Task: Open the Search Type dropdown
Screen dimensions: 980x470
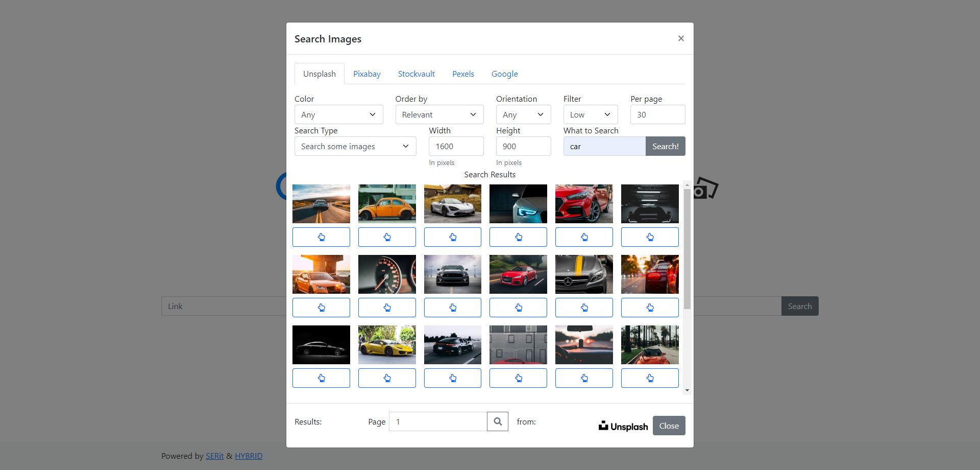Action: point(355,146)
